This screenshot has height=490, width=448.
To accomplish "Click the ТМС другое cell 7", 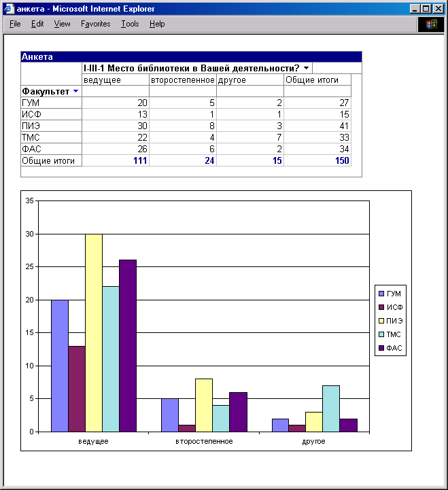I will 250,137.
